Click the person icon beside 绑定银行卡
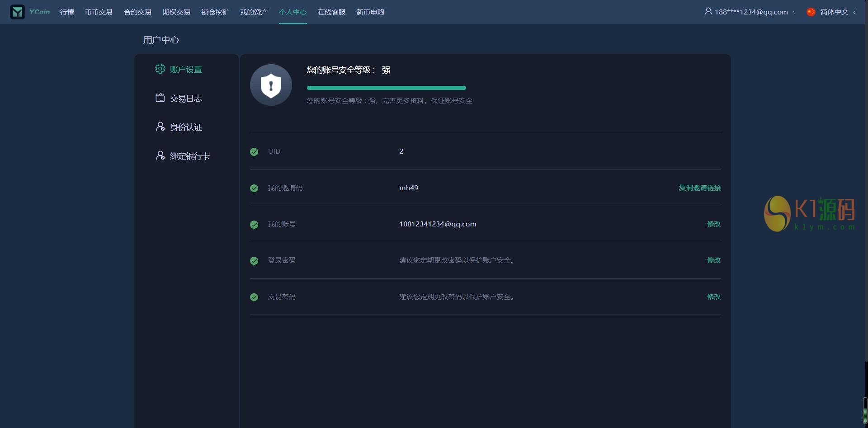This screenshot has width=868, height=428. pyautogui.click(x=160, y=155)
